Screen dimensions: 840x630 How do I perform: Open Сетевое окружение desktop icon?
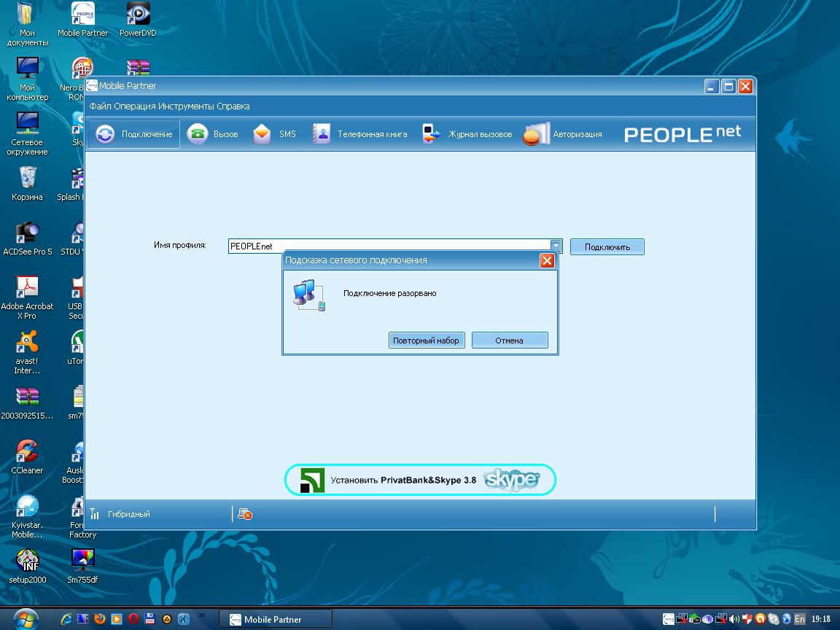click(x=27, y=133)
